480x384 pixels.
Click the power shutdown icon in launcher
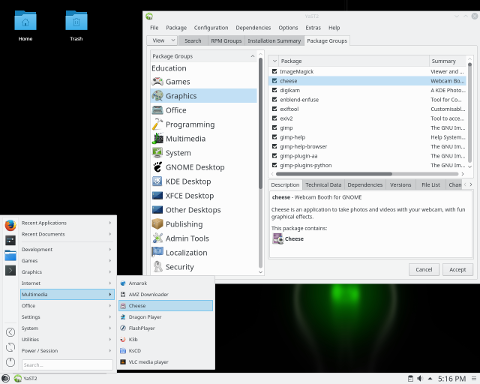pos(11,362)
